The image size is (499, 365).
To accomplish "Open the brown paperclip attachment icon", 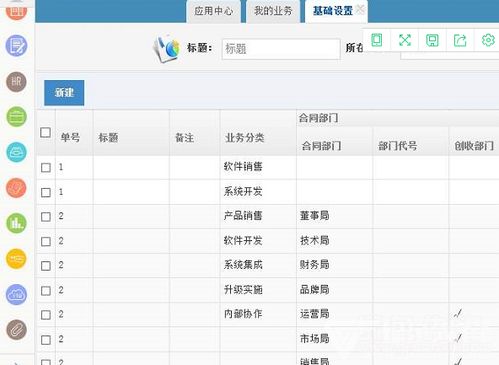I will point(16,330).
